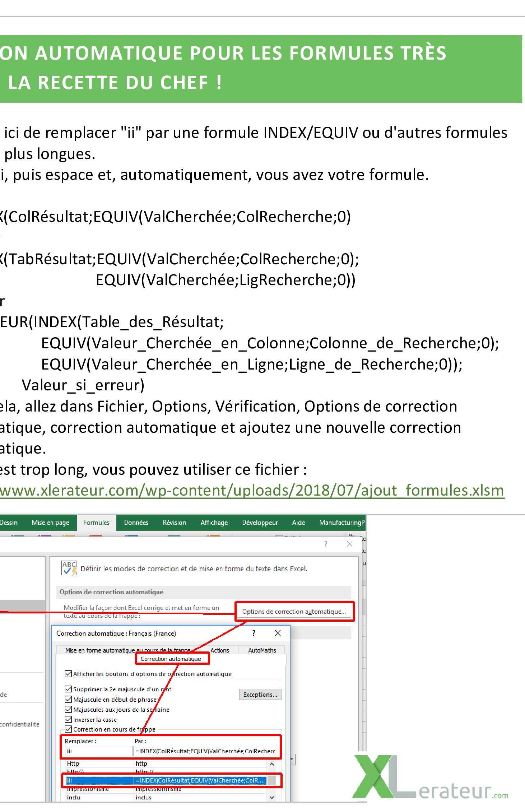Click the Remplacer input field
Image resolution: width=525 pixels, height=812 pixels.
[98, 751]
